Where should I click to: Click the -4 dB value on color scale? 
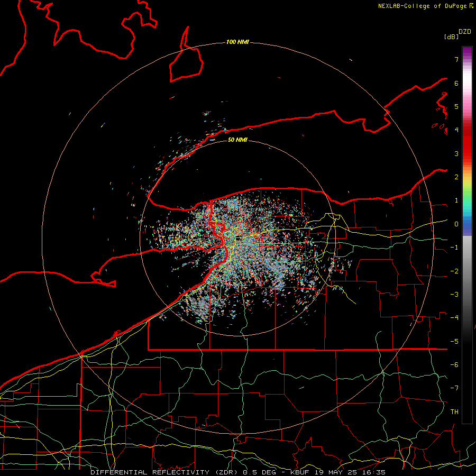point(454,318)
